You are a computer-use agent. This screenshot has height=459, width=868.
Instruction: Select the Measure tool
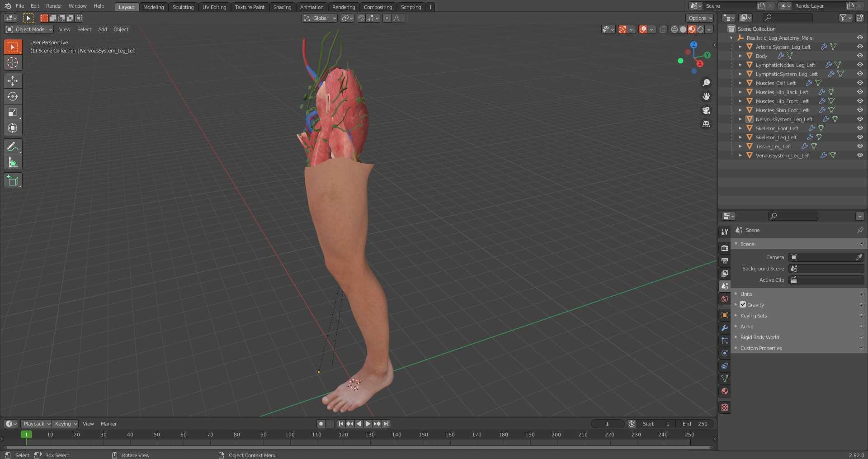pos(13,162)
